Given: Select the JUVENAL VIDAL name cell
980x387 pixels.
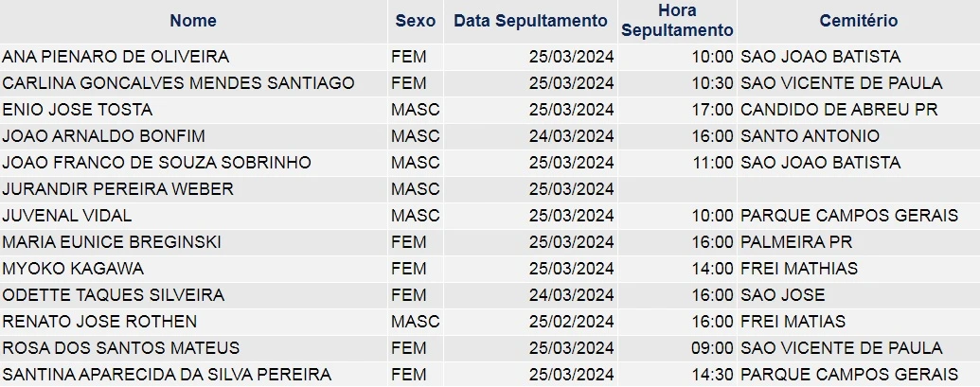Looking at the screenshot, I should 67,216.
